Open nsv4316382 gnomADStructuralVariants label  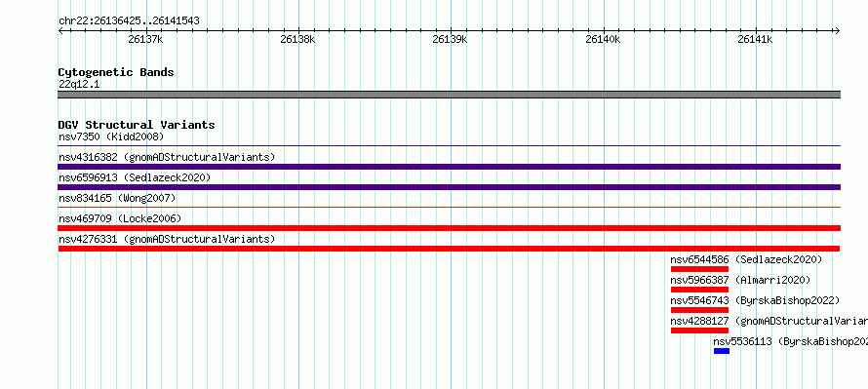click(x=167, y=157)
